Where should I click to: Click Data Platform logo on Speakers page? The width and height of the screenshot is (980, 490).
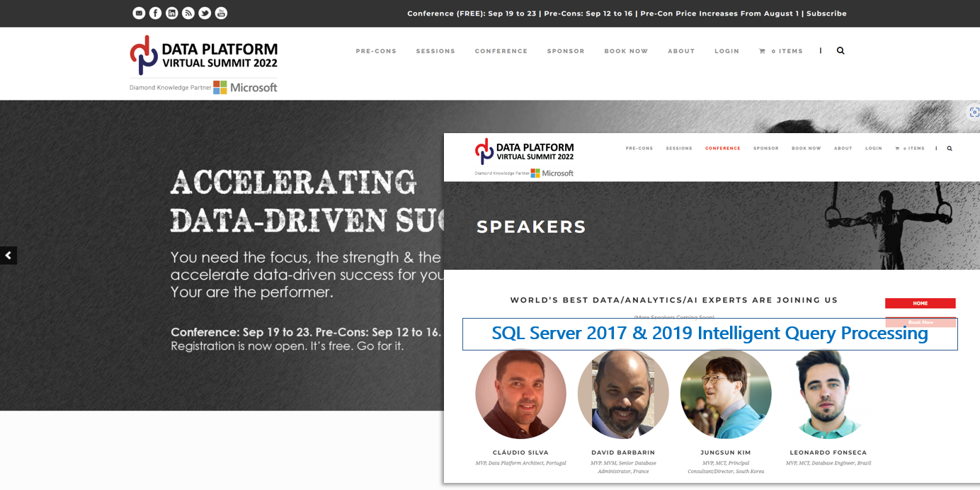tap(524, 151)
